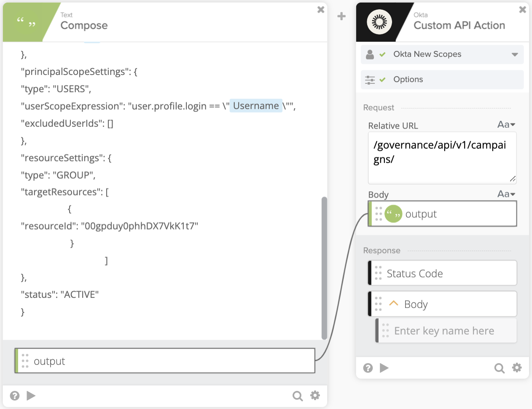Click the Enter key name here field

tap(444, 331)
